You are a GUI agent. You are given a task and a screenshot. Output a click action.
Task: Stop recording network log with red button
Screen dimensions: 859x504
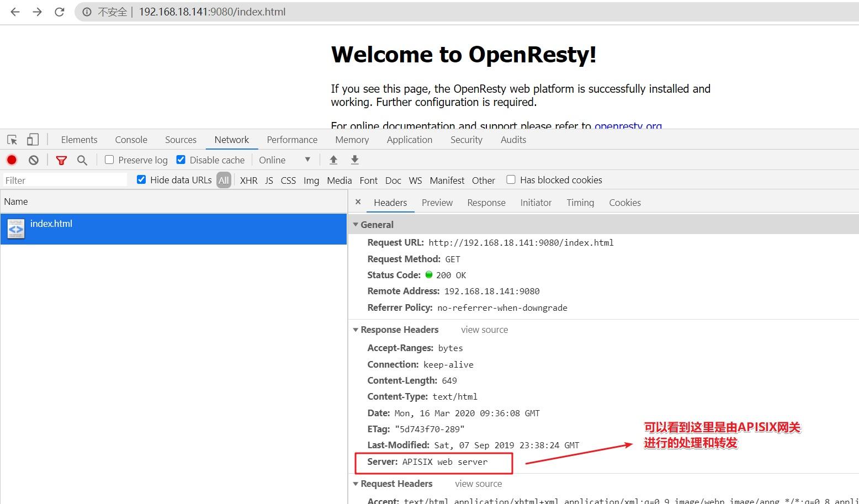12,160
